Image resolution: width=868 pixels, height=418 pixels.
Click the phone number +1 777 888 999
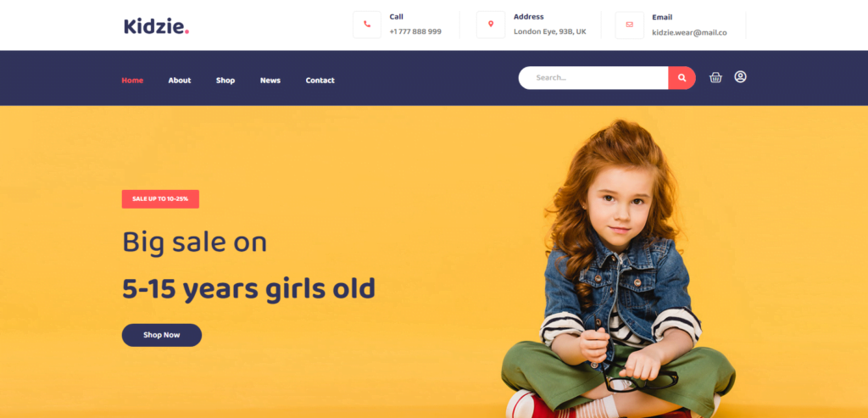415,31
